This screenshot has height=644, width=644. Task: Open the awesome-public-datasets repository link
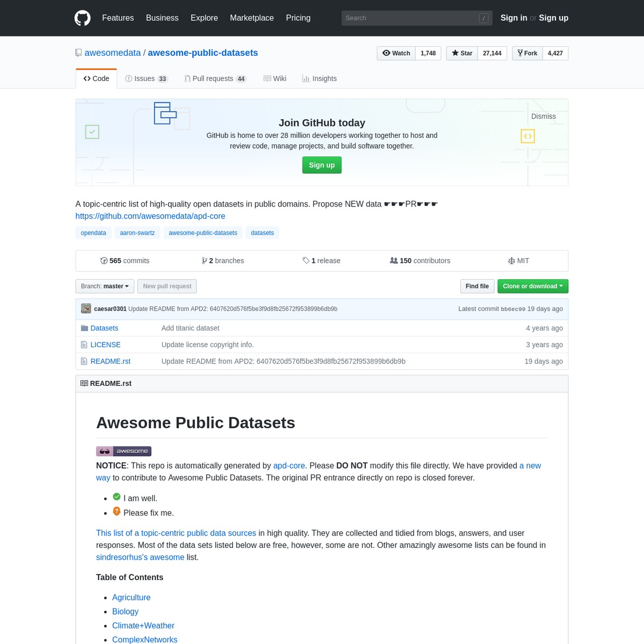pyautogui.click(x=203, y=53)
